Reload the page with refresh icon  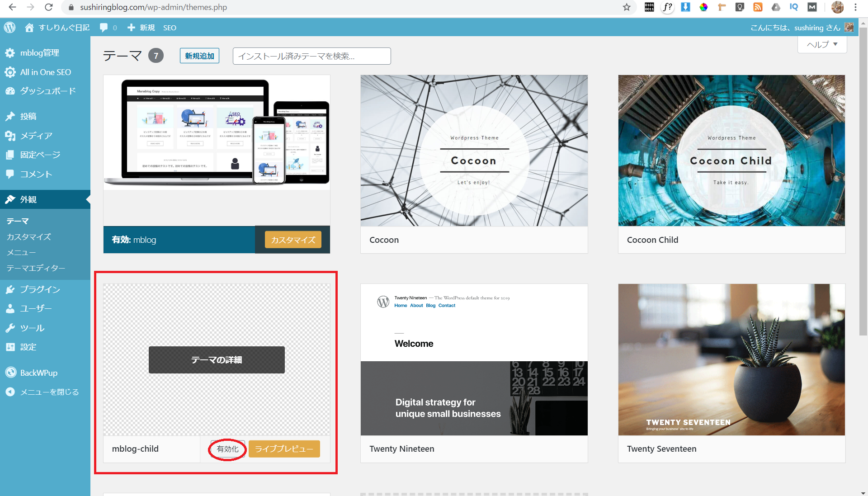tap(49, 7)
